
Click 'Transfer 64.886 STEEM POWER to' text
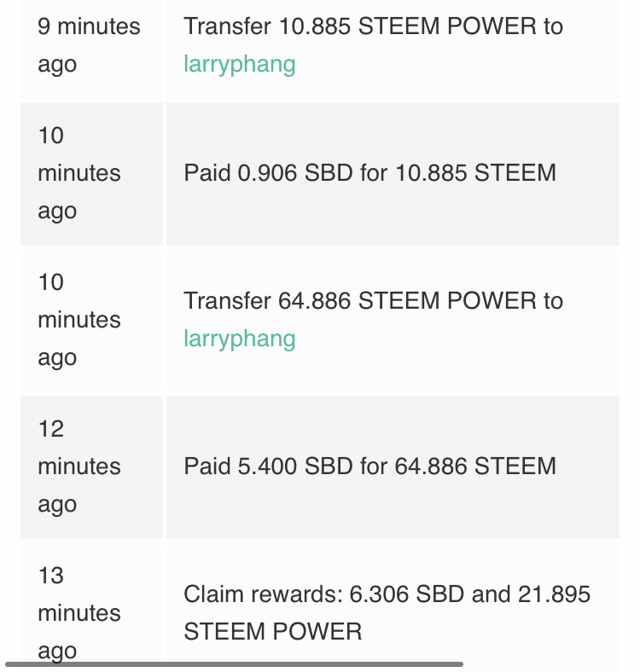(373, 300)
